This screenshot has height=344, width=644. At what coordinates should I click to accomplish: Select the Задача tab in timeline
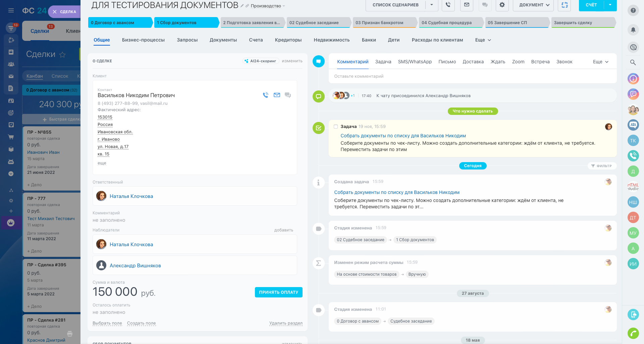coord(383,62)
